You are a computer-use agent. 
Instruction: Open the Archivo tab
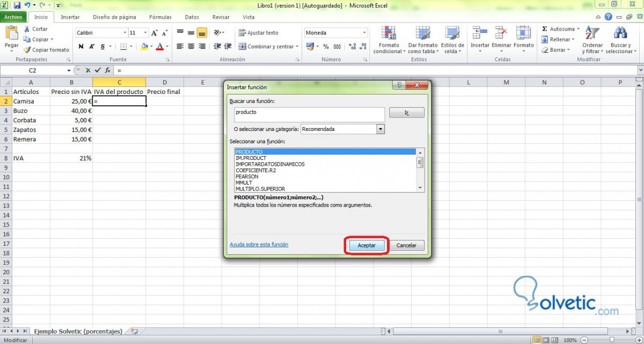click(x=13, y=17)
